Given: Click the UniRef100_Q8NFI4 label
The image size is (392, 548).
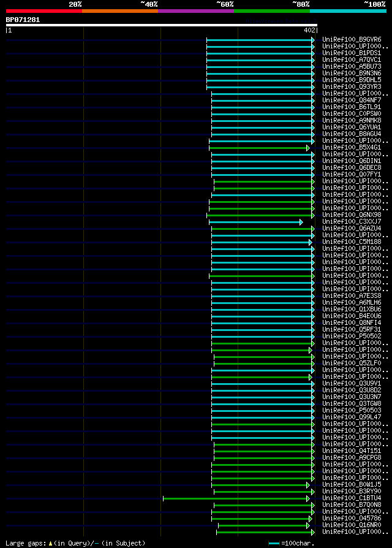Looking at the screenshot, I should [x=352, y=323].
